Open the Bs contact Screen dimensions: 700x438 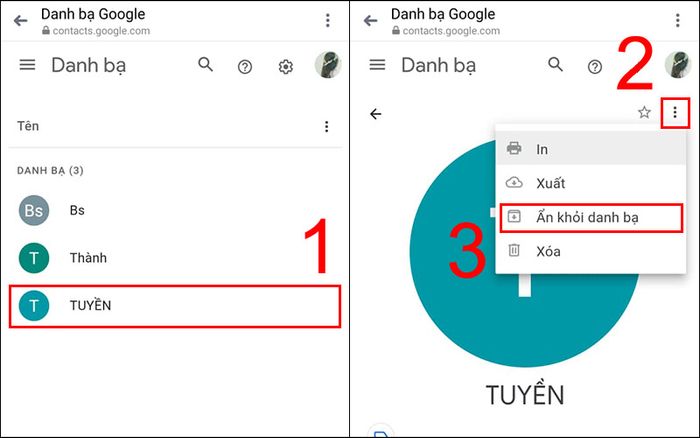click(x=175, y=210)
